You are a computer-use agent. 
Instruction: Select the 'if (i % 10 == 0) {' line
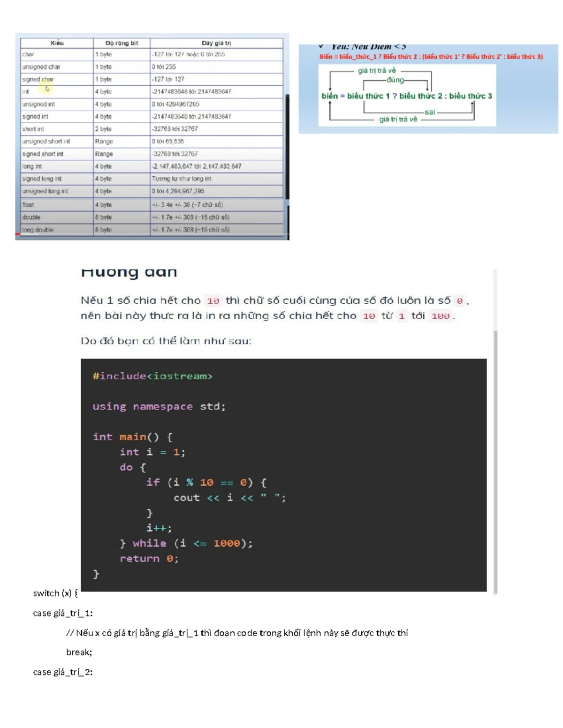pyautogui.click(x=206, y=482)
